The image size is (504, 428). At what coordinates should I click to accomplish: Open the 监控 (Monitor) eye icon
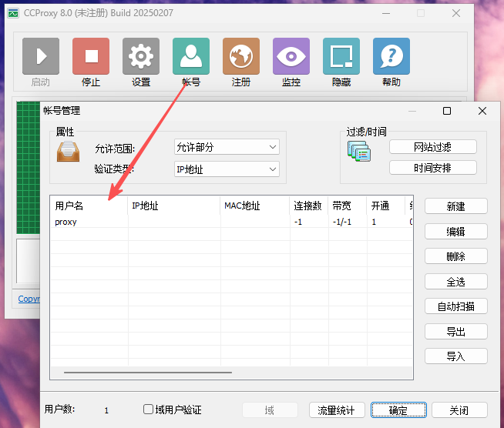(x=291, y=56)
